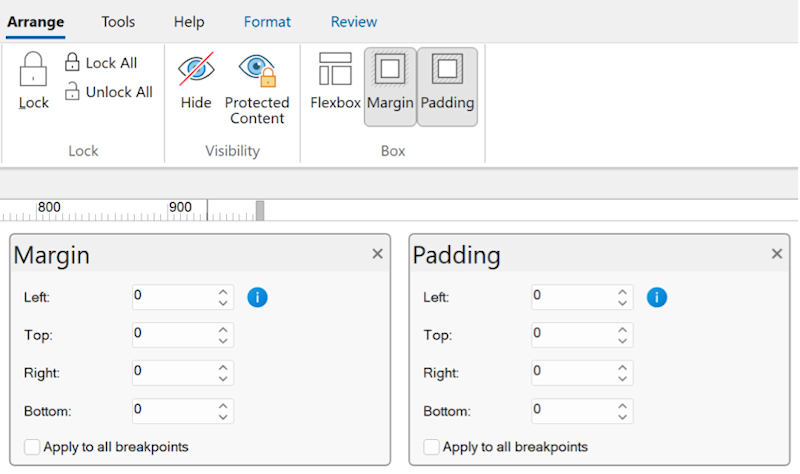Click the Unlock All icon
800x474 pixels.
tap(72, 92)
